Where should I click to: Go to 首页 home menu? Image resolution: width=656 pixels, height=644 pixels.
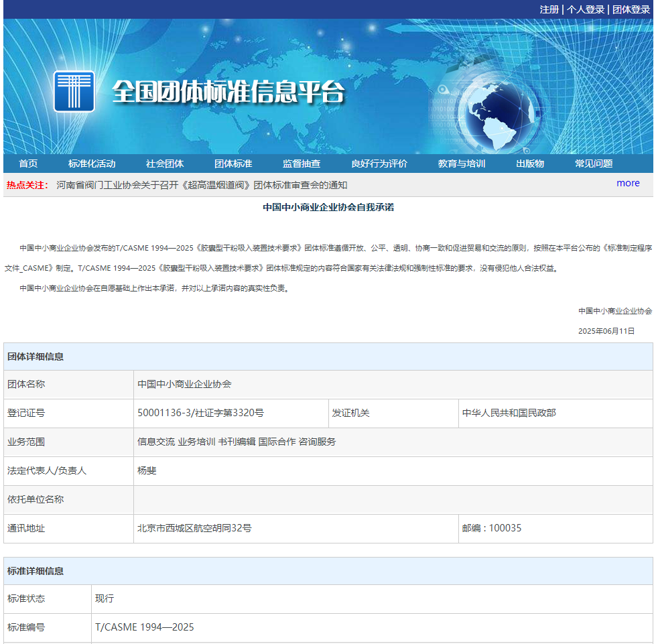click(28, 164)
